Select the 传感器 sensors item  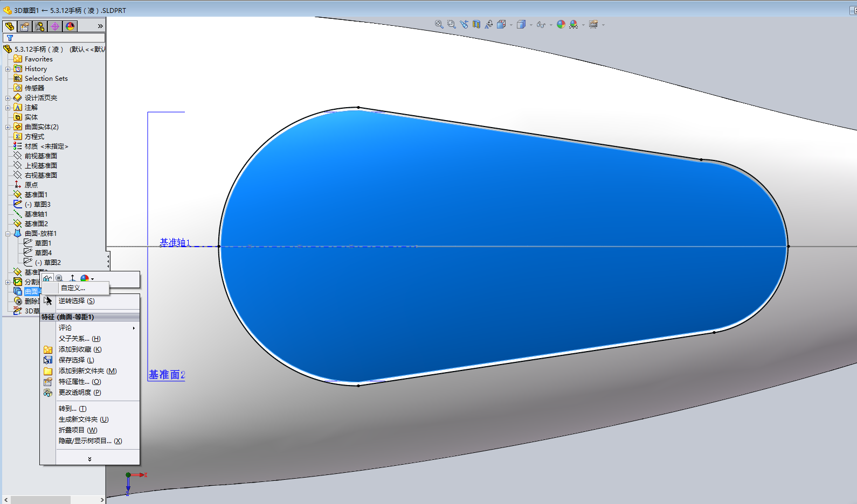click(x=29, y=88)
